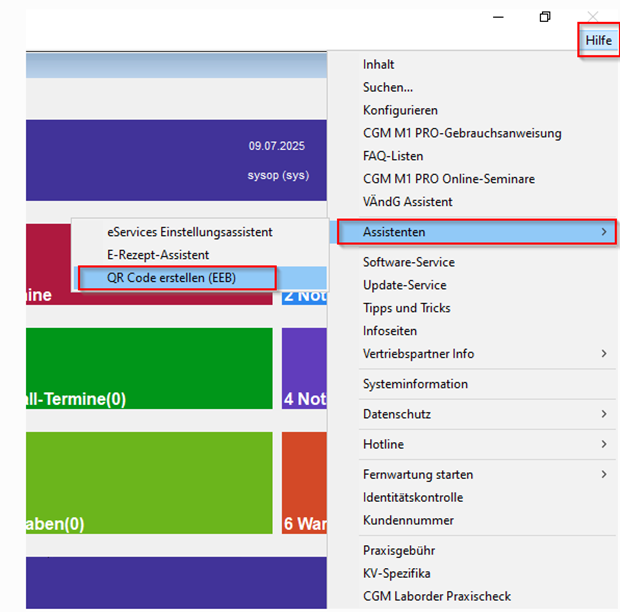Open Tipps und Tricks
This screenshot has width=620, height=612.
click(406, 308)
